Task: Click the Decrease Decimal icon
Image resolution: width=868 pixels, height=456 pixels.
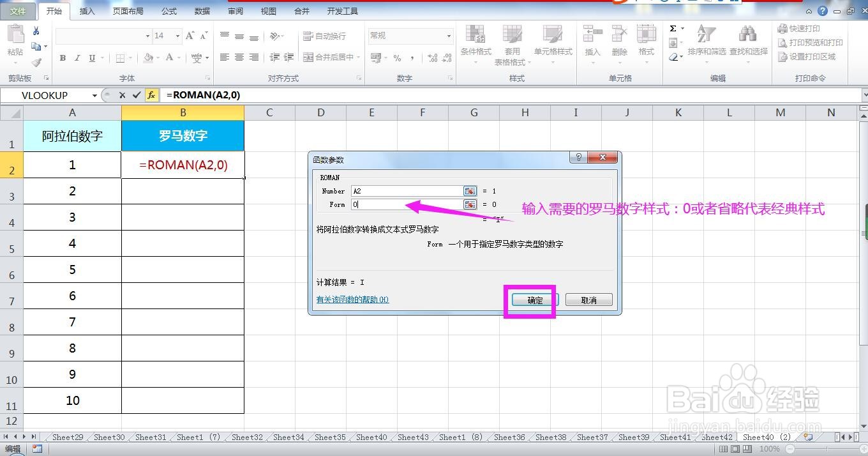Action: click(x=447, y=58)
